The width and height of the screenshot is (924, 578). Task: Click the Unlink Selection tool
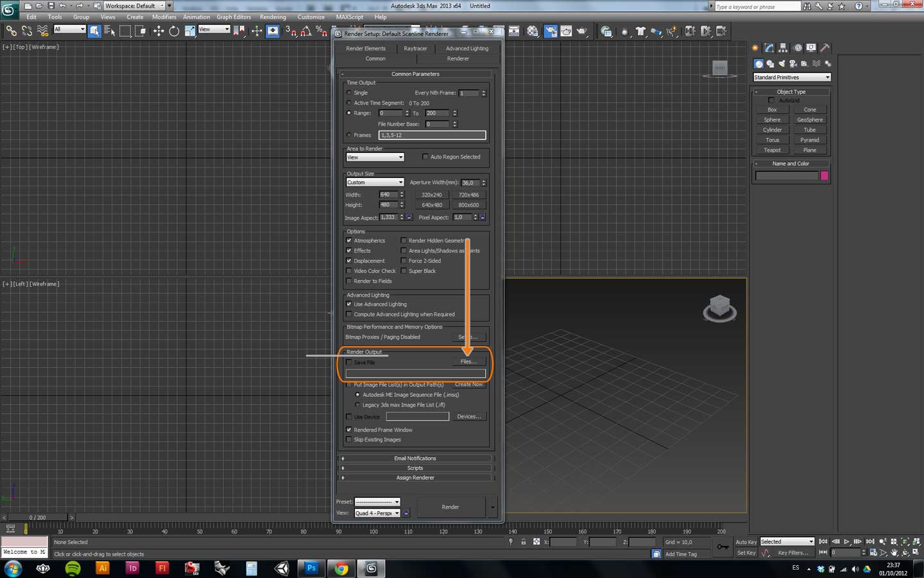pyautogui.click(x=27, y=31)
